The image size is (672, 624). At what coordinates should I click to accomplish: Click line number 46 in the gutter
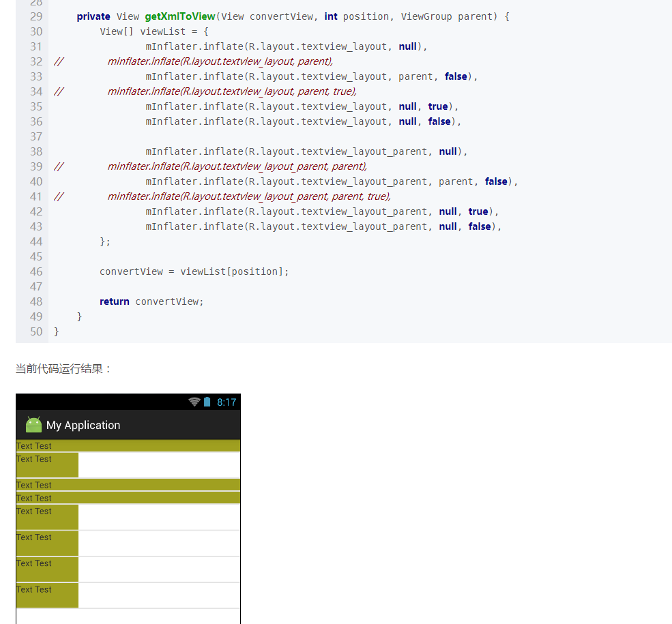(x=36, y=271)
